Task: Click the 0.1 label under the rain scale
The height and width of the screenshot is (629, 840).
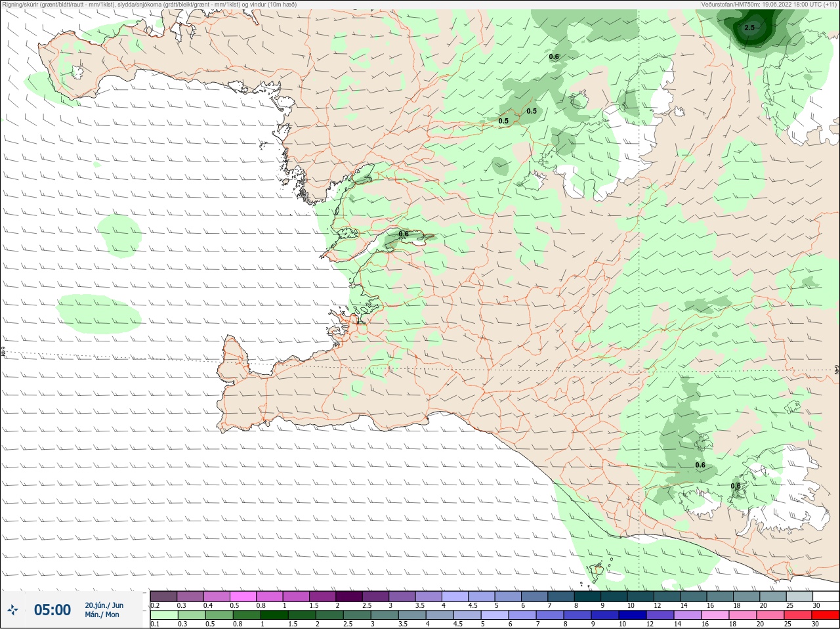Action: coord(155,624)
